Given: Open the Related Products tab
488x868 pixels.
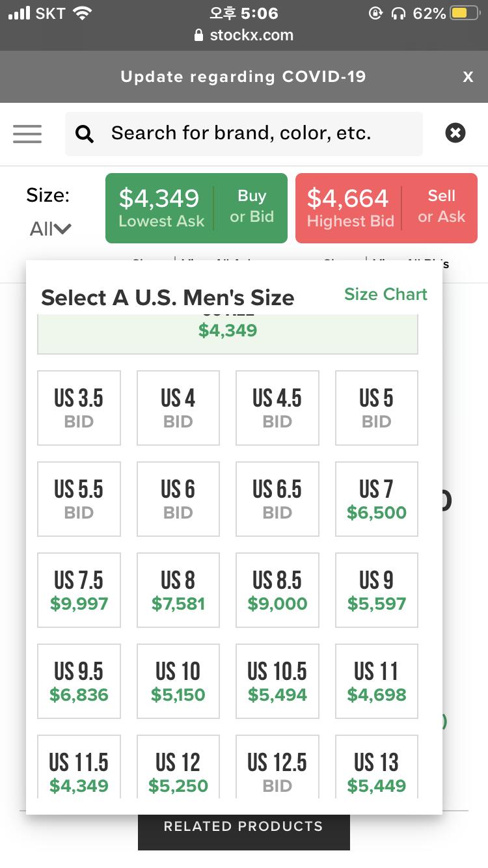Looking at the screenshot, I should (x=243, y=826).
